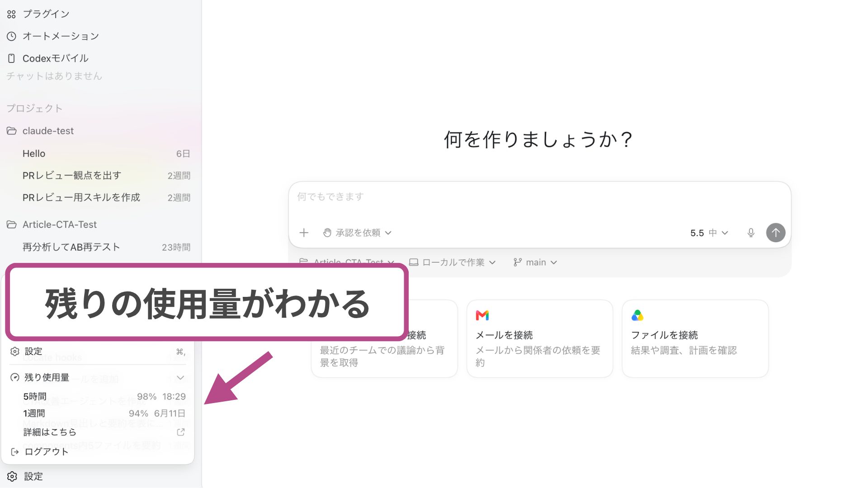The width and height of the screenshot is (868, 488).
Task: Open the main branch dropdown
Action: point(535,262)
